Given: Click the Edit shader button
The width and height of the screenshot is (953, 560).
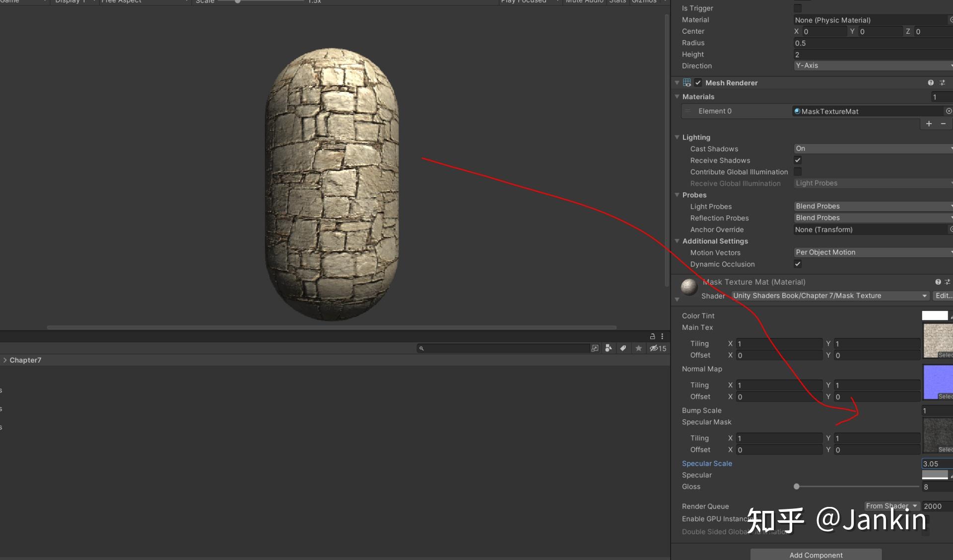Looking at the screenshot, I should (x=943, y=296).
